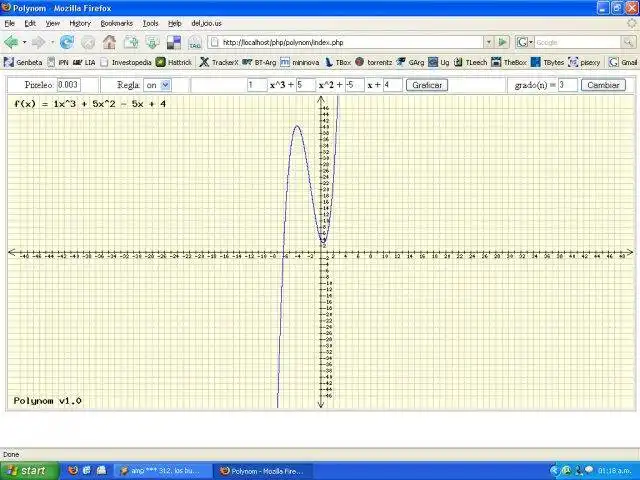This screenshot has width=640, height=480.
Task: Open the TheBox bookmark
Action: [509, 62]
